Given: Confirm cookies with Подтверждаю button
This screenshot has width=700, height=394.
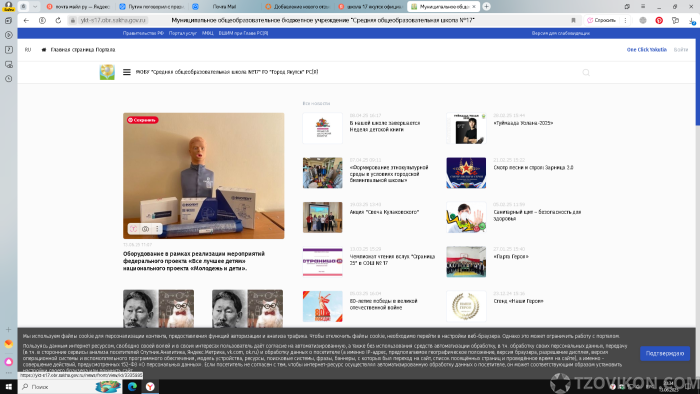Looking at the screenshot, I should point(665,353).
